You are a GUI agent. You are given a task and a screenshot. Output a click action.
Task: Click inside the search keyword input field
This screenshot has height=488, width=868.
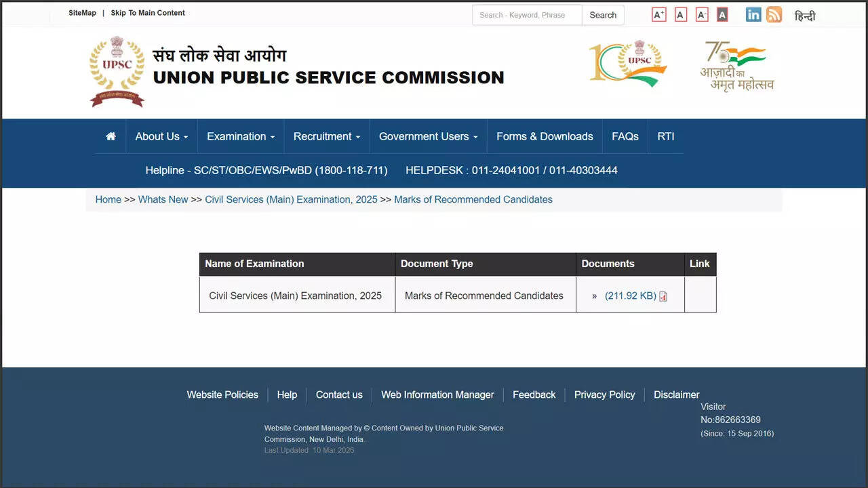pos(526,15)
